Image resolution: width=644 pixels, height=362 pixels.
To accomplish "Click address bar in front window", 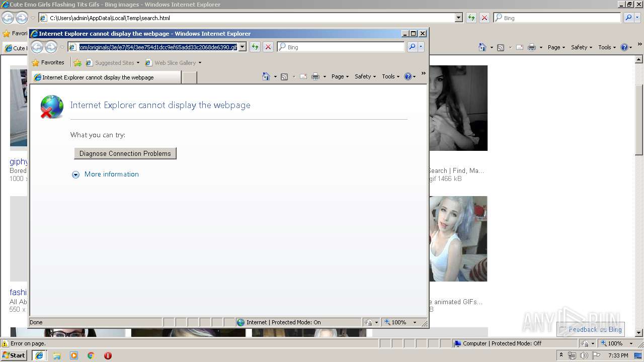I will (x=157, y=47).
